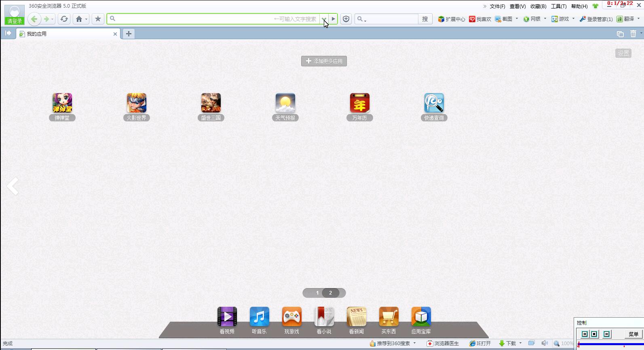Click the zoom 100% indicator
The image size is (644, 350).
coord(564,343)
